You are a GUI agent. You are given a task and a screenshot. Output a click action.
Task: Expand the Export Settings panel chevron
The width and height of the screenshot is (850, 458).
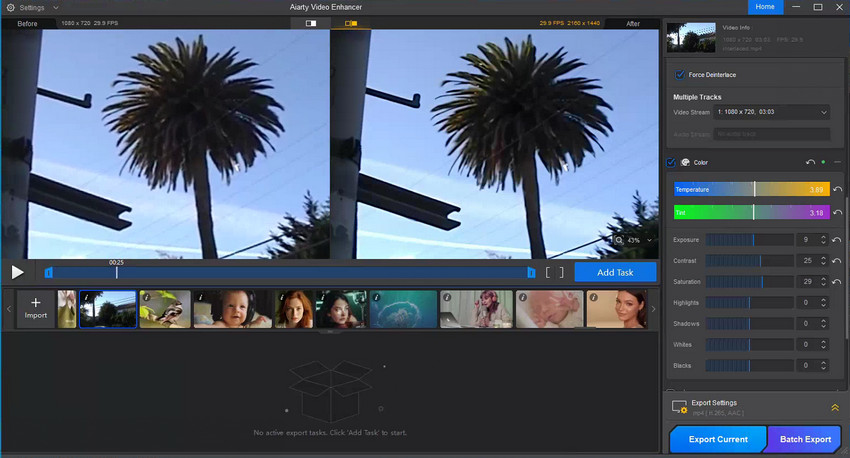click(835, 408)
